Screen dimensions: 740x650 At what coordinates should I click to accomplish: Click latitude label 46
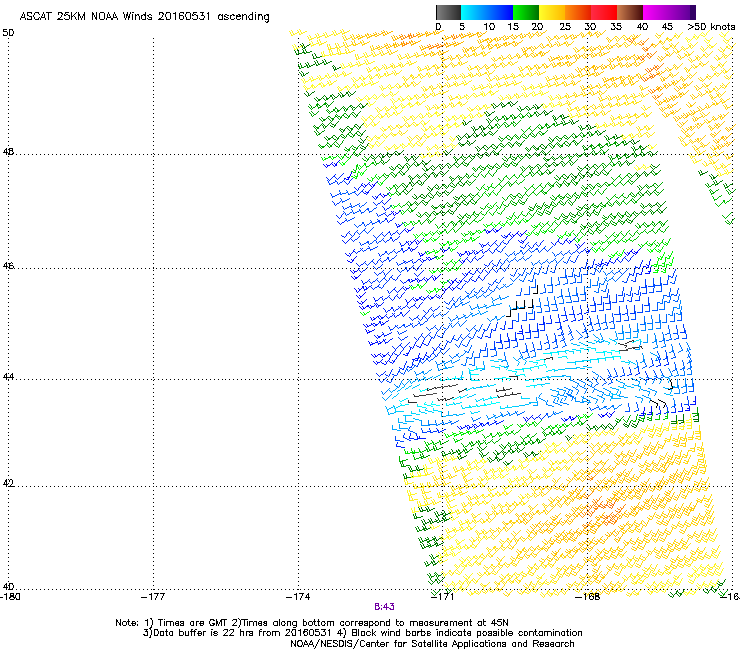(x=8, y=266)
